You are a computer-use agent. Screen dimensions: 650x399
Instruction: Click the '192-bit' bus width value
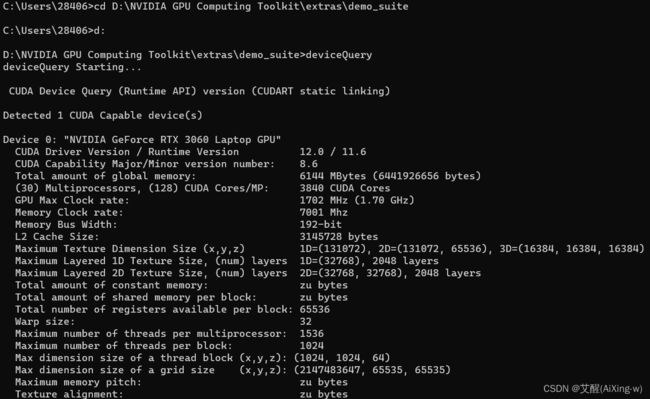tap(320, 225)
